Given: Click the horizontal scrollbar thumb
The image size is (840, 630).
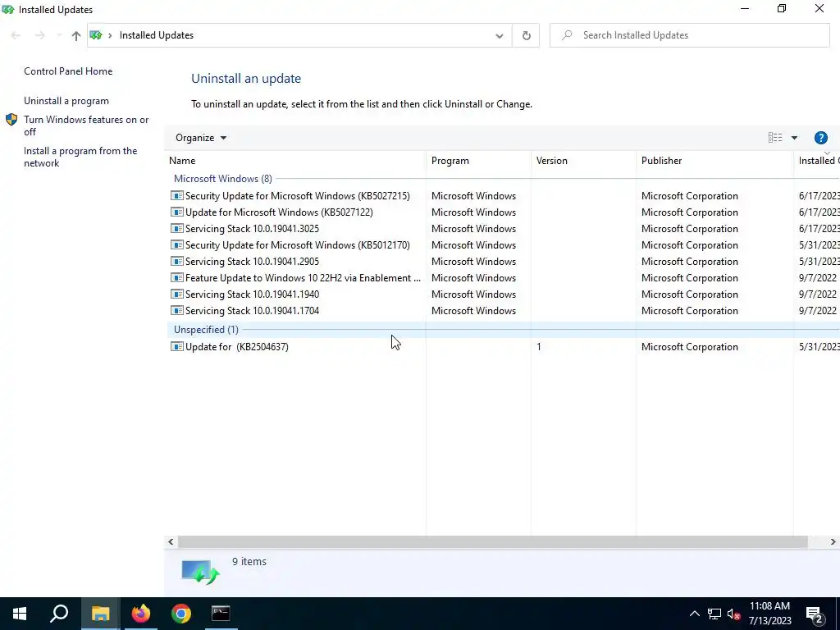Looking at the screenshot, I should [x=492, y=541].
